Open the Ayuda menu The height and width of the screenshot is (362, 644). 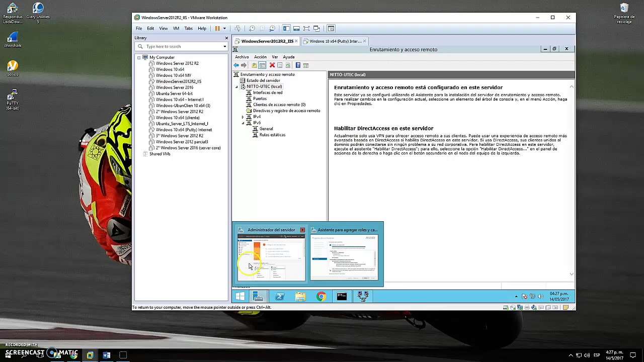click(x=288, y=57)
